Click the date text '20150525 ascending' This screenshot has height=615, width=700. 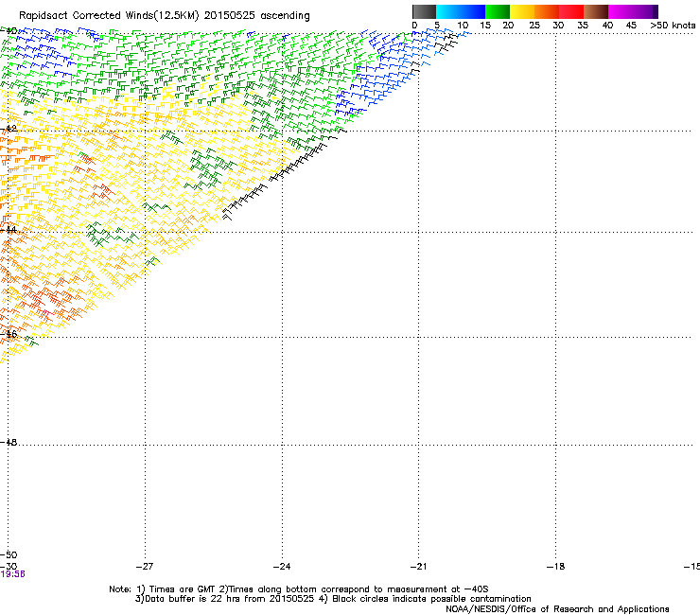[x=256, y=16]
